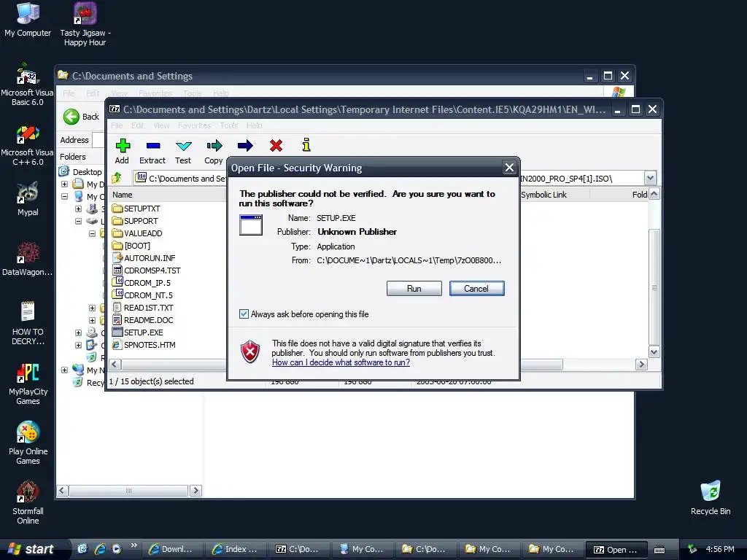
Task: Select READ1ST.TXT file
Action: 143,308
